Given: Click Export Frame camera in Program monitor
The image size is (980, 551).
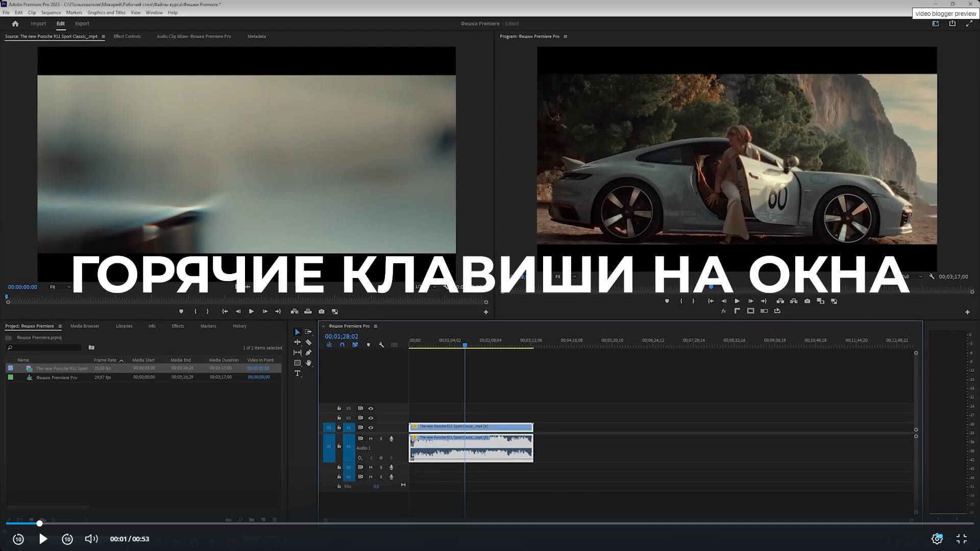Looking at the screenshot, I should pyautogui.click(x=807, y=301).
